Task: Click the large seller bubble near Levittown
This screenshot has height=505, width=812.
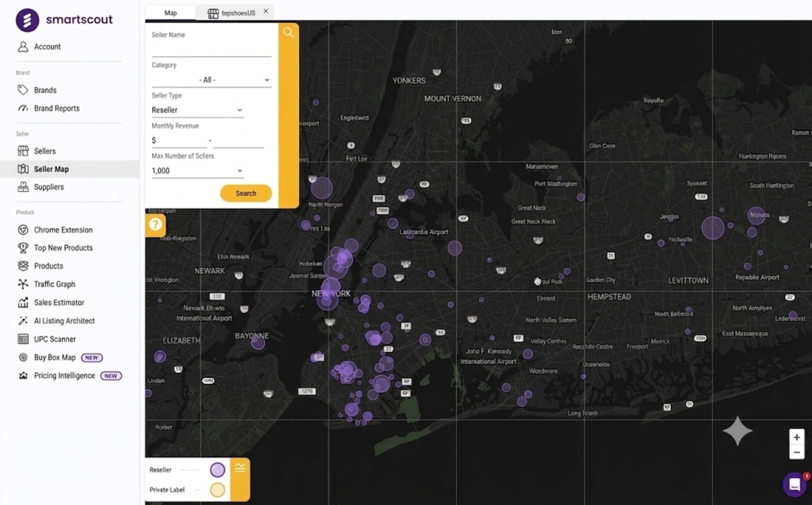Action: pos(713,228)
